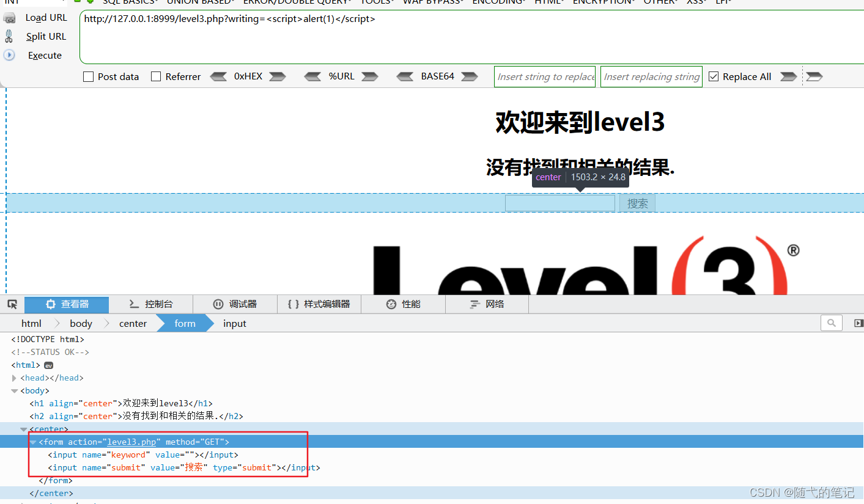Click the right arrow after BASE64
864x504 pixels.
pos(470,76)
